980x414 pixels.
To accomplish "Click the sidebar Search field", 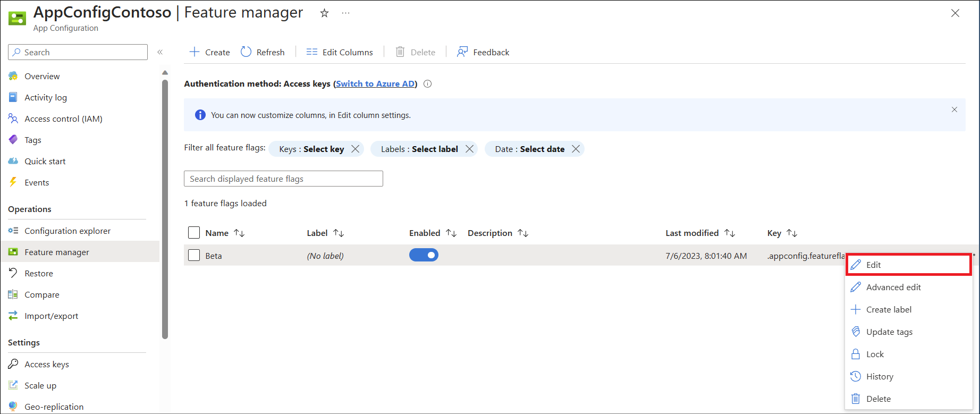I will [78, 52].
